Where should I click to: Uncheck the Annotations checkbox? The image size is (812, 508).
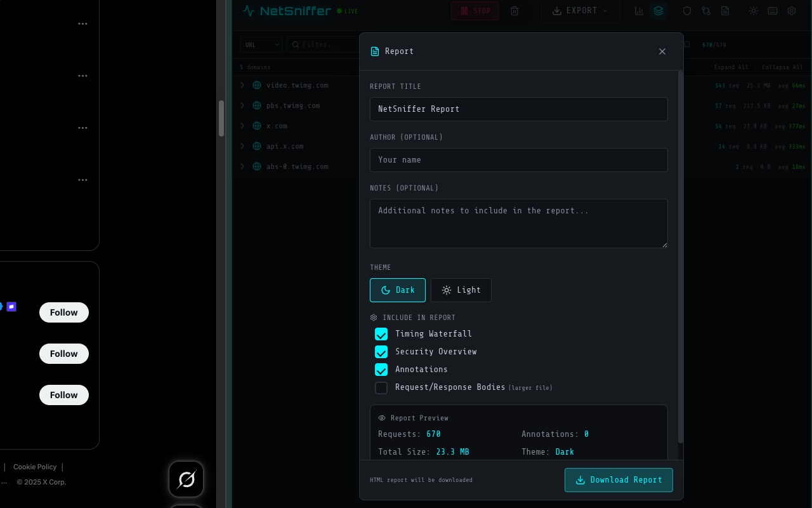coord(381,370)
